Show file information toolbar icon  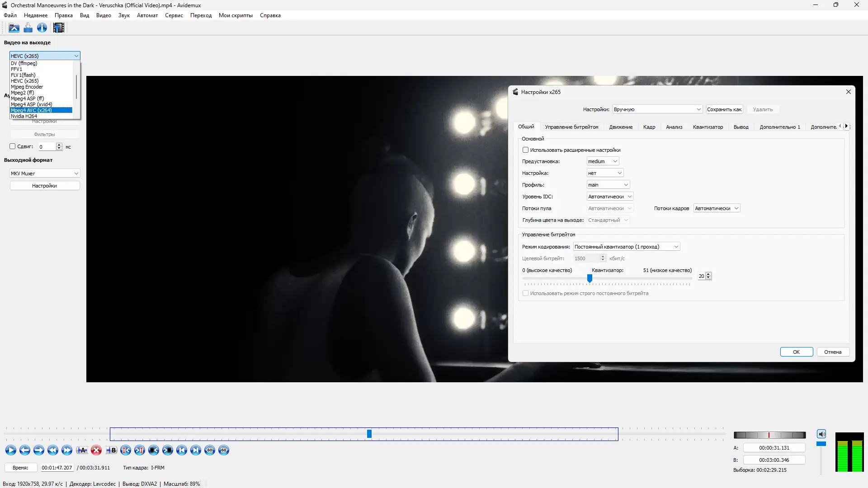tap(42, 28)
